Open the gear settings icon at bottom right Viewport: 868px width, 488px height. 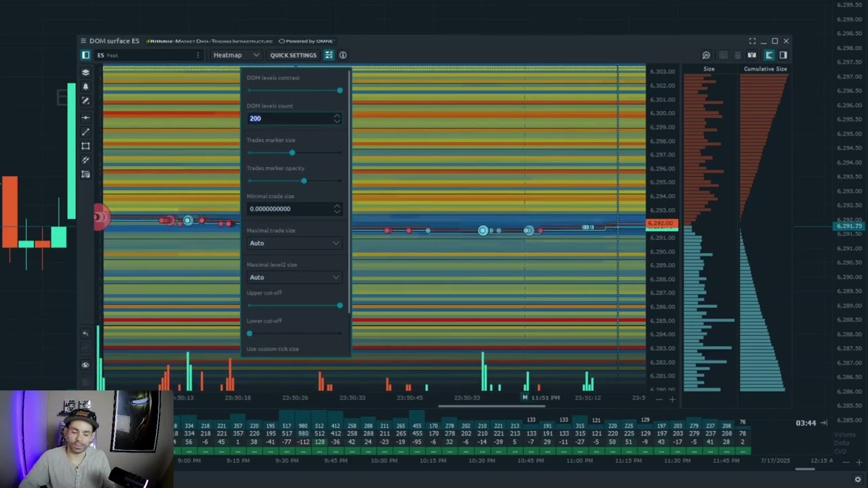858,479
